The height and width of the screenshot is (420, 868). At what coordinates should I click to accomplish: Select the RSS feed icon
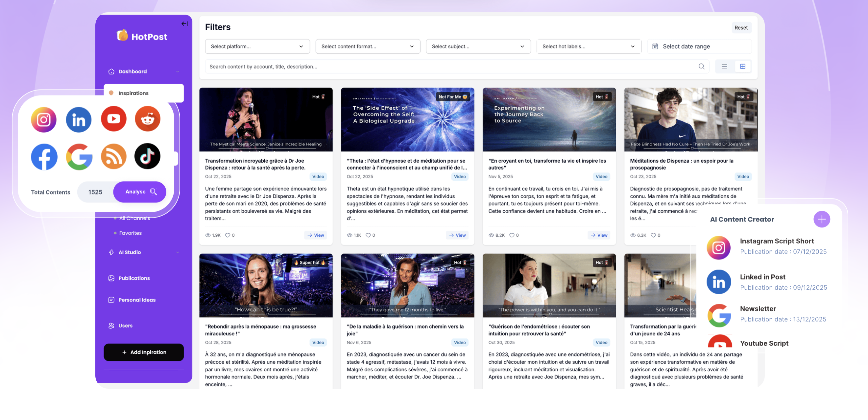[x=113, y=157]
